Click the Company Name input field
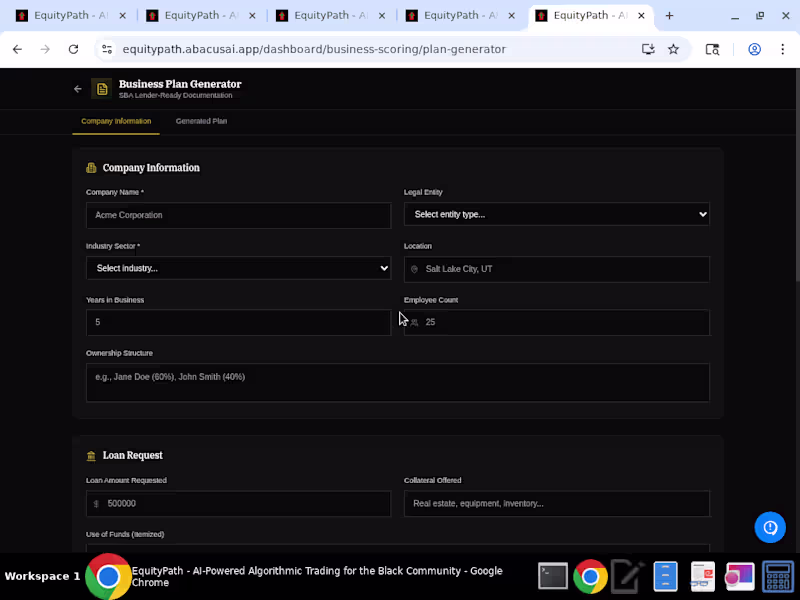Image resolution: width=800 pixels, height=600 pixels. click(x=238, y=215)
